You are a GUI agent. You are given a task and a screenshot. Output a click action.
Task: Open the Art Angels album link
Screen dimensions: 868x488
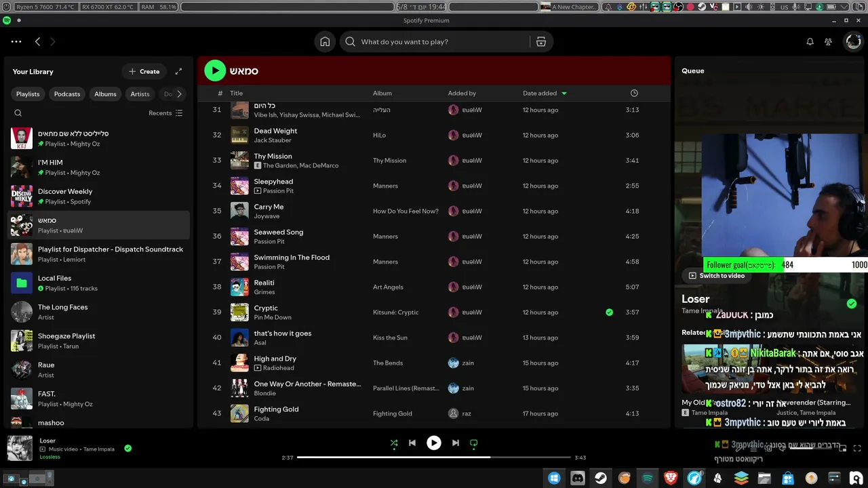pos(388,287)
